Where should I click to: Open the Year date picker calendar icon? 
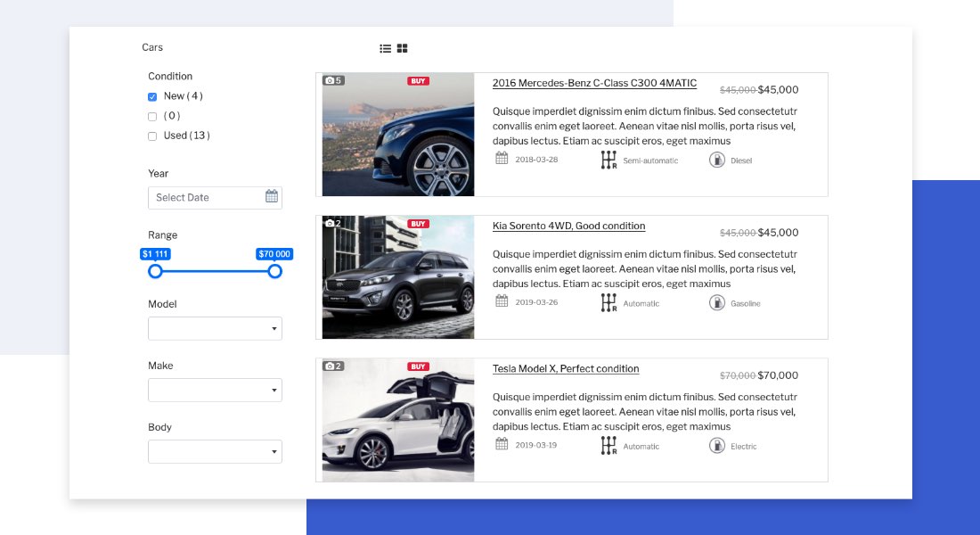pos(272,194)
